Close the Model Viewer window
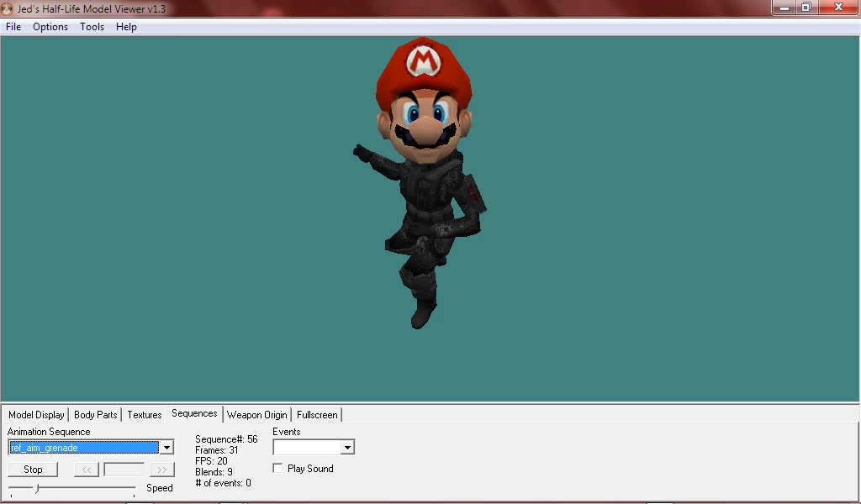Image resolution: width=861 pixels, height=504 pixels. point(838,8)
